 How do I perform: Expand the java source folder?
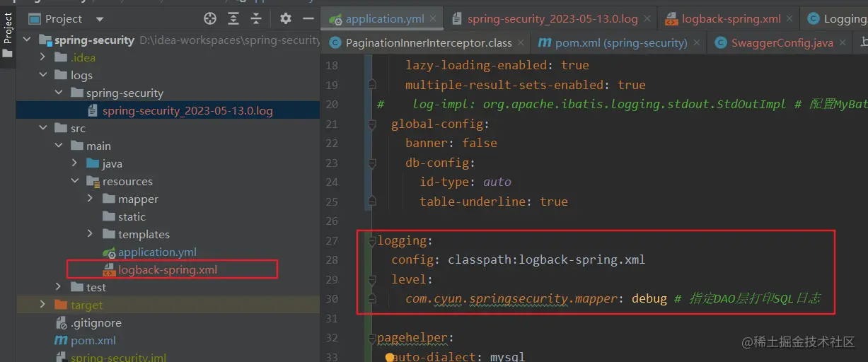[74, 164]
